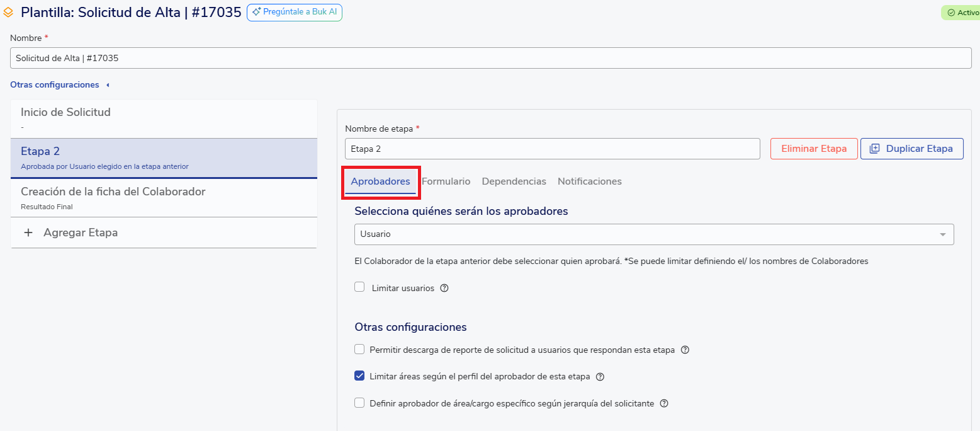Click help icon beside Definir aprobador de área/cargo

point(663,403)
